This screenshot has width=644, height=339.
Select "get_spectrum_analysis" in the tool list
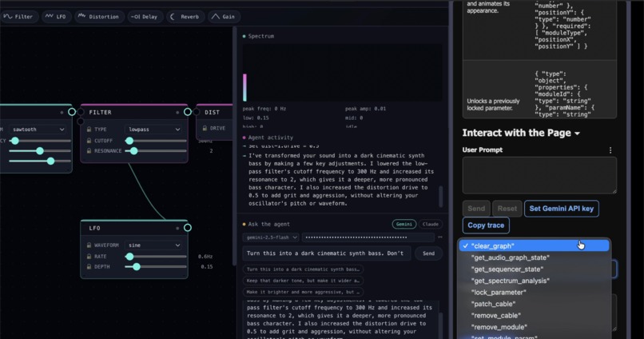coord(535,281)
